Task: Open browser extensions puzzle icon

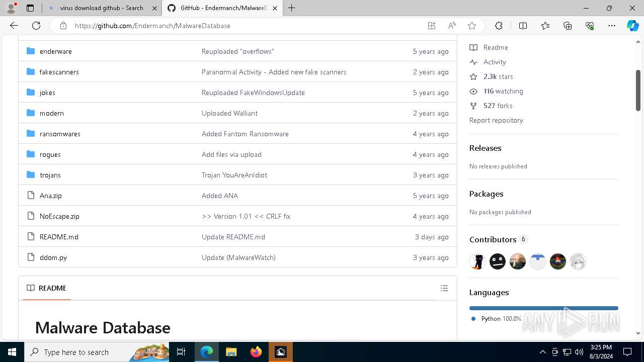Action: [x=499, y=26]
